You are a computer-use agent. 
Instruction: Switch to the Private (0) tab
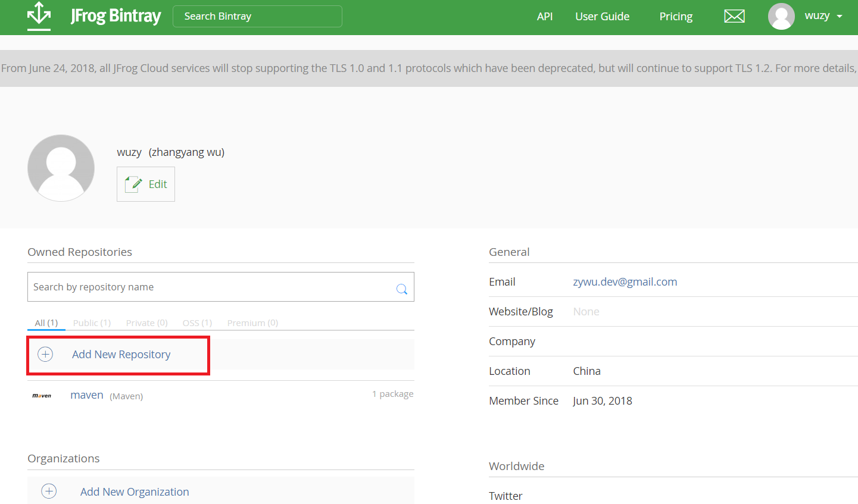pos(146,323)
